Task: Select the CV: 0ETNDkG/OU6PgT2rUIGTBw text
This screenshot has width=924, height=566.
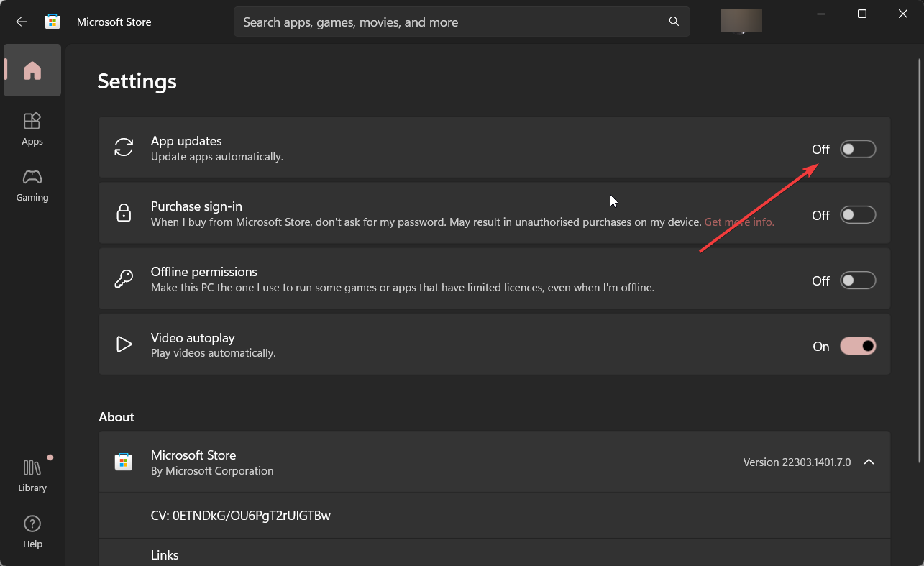Action: 241,516
